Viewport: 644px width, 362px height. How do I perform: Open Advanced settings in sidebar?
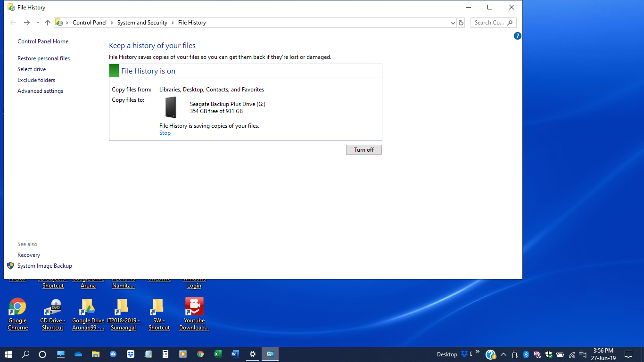(40, 91)
